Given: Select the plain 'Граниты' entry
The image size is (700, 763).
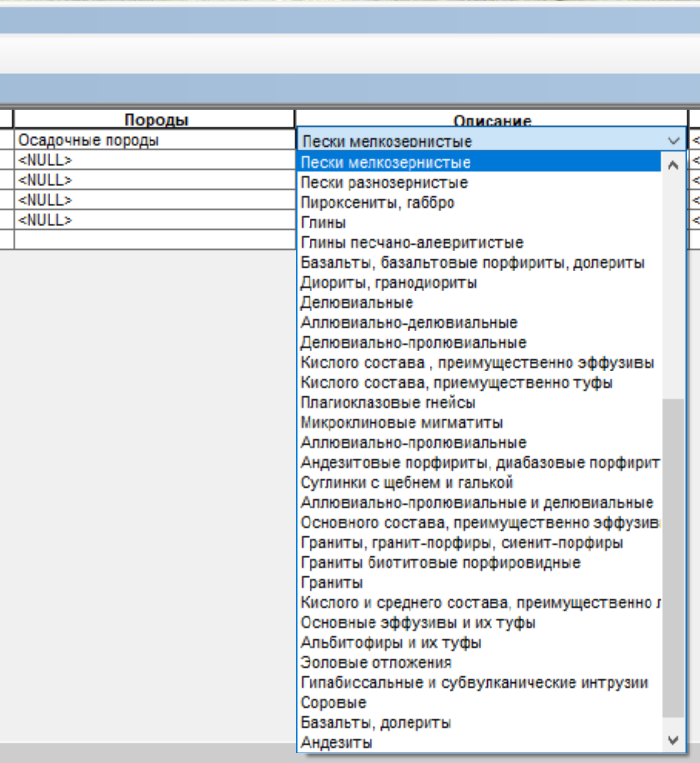Looking at the screenshot, I should tap(479, 582).
